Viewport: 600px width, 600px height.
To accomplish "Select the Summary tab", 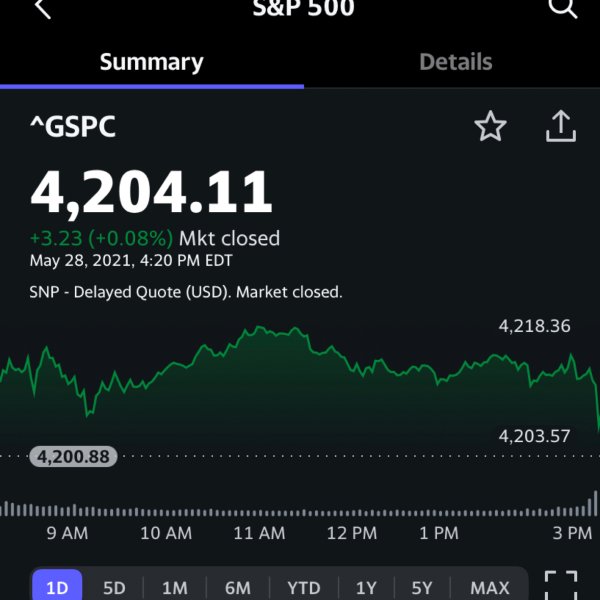I will [152, 62].
